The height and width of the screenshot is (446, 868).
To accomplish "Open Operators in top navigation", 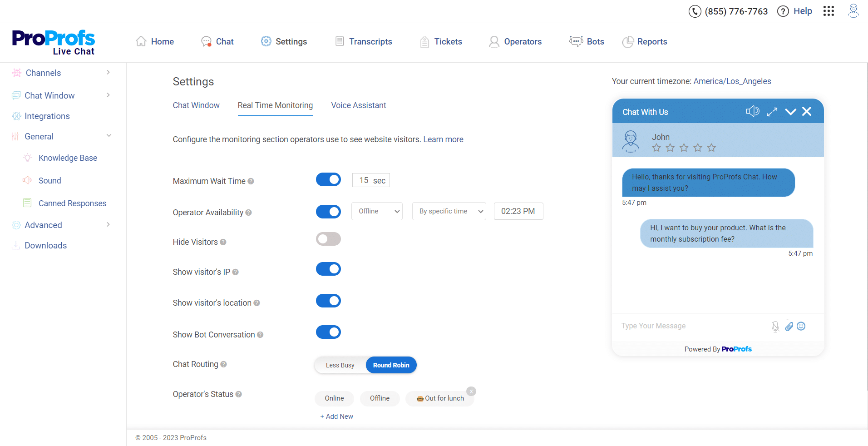I will pyautogui.click(x=516, y=42).
